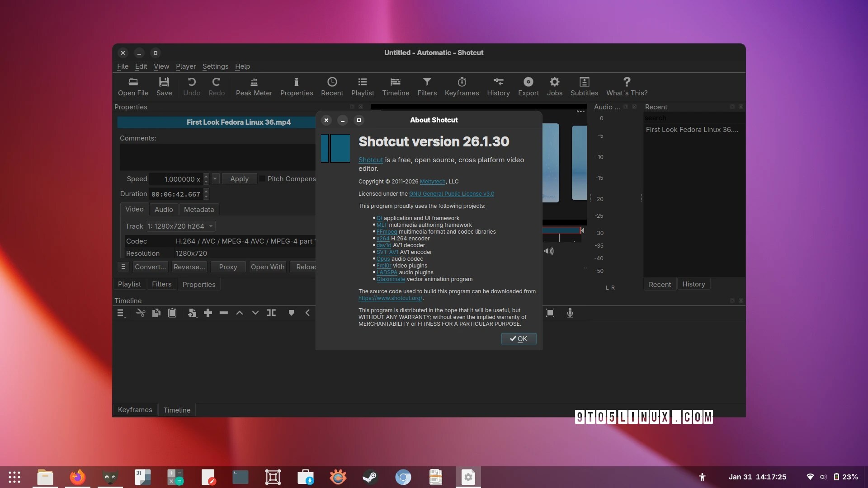Open Subtitles panel from toolbar
This screenshot has height=488, width=868.
click(584, 86)
